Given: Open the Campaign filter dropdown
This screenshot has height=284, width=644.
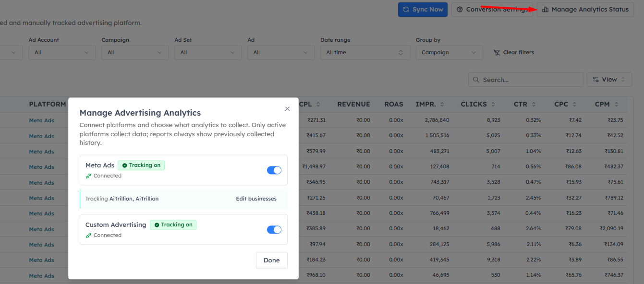Looking at the screenshot, I should [x=135, y=52].
